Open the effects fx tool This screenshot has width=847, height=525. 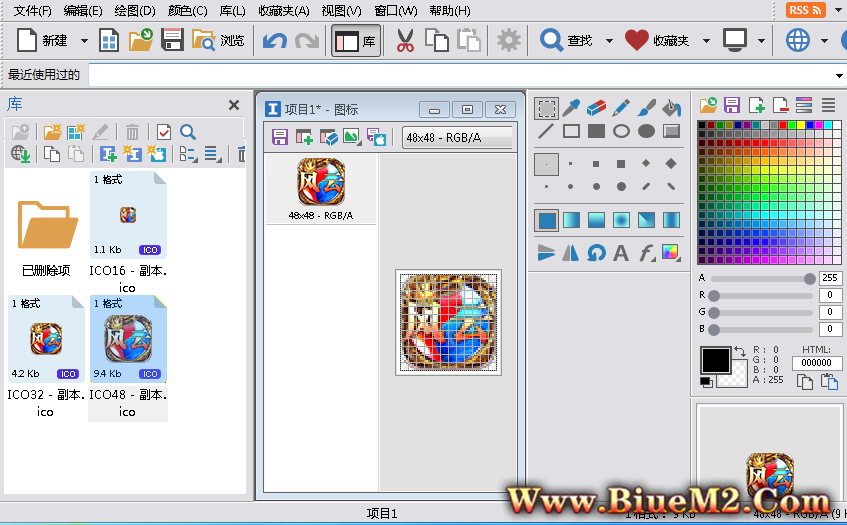[646, 253]
